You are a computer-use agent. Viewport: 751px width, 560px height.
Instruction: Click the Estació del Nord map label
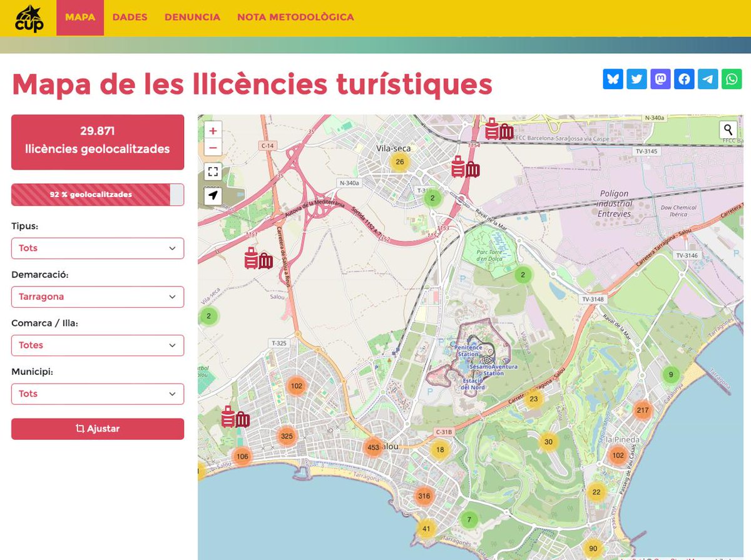[x=473, y=384]
